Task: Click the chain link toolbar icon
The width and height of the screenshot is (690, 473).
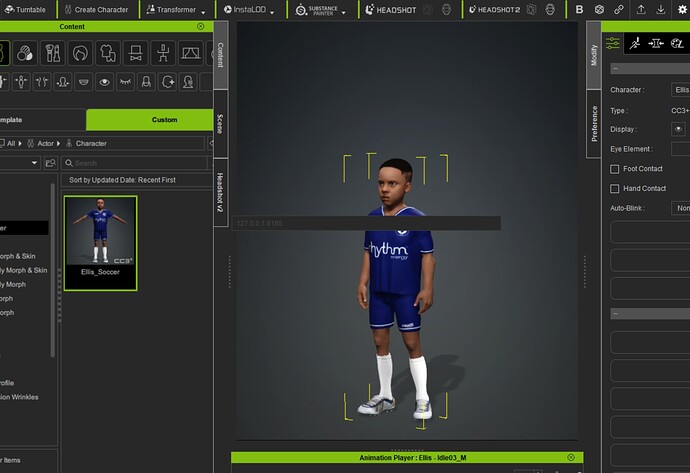Action: pyautogui.click(x=619, y=9)
